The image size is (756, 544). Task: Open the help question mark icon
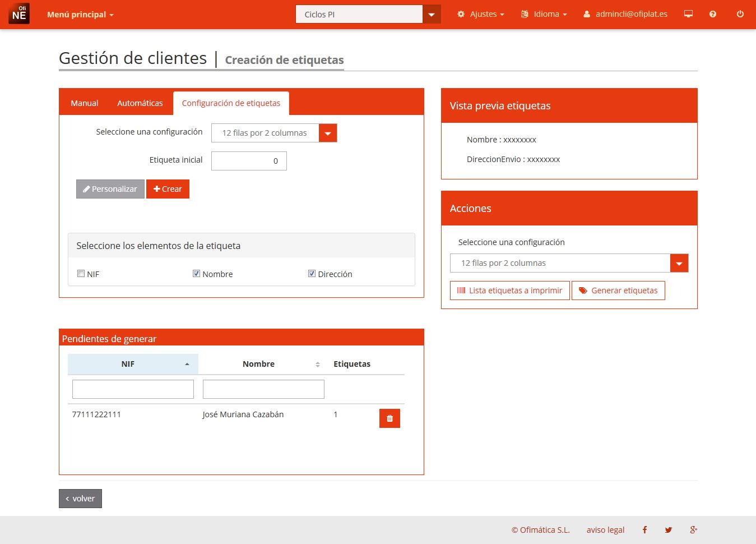pyautogui.click(x=713, y=14)
